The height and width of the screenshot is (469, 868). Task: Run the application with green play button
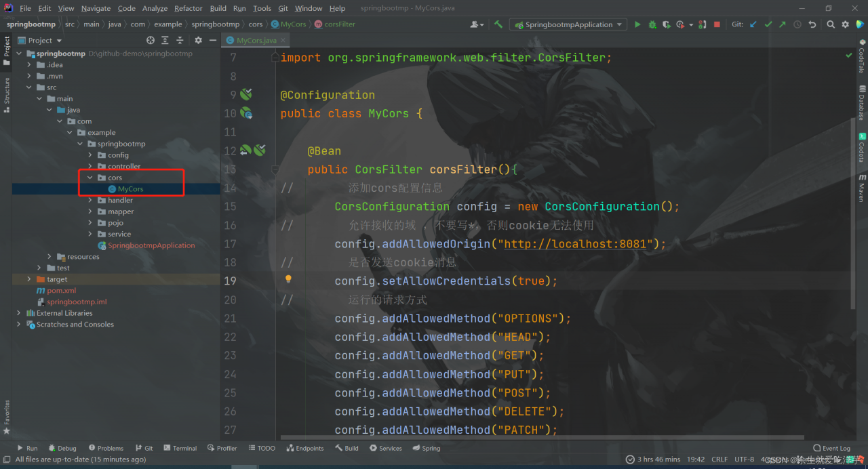point(637,24)
